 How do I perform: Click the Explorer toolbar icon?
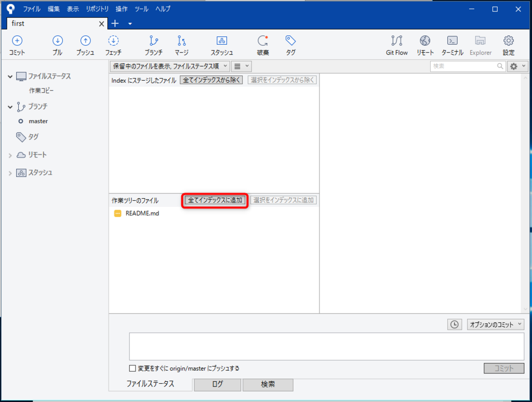[x=480, y=41]
